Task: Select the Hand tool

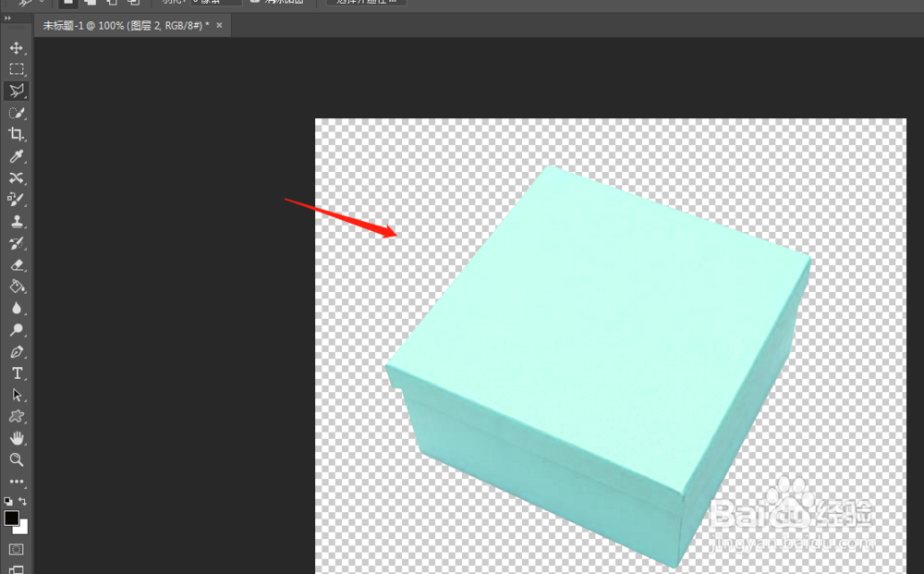Action: (x=17, y=438)
